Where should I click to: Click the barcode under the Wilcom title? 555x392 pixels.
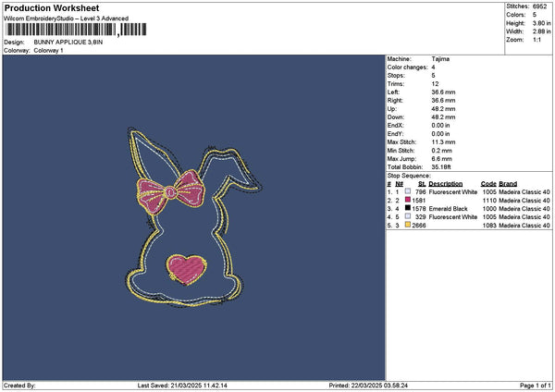coord(76,30)
